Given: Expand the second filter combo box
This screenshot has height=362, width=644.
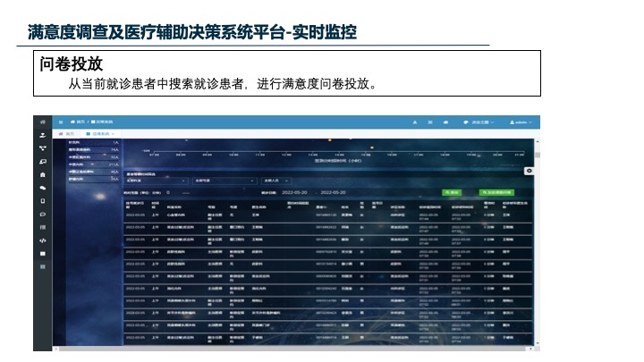Looking at the screenshot, I should [x=225, y=181].
